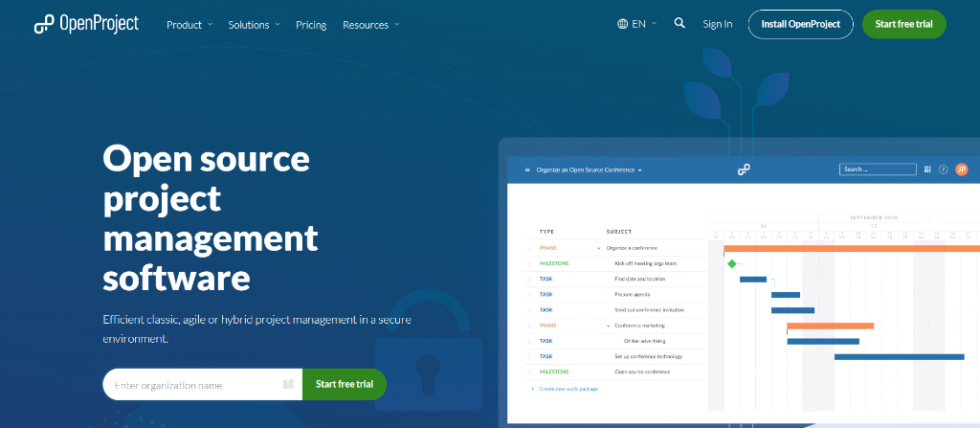
Task: Click drag handle of Kick-off meeting row
Action: point(529,263)
